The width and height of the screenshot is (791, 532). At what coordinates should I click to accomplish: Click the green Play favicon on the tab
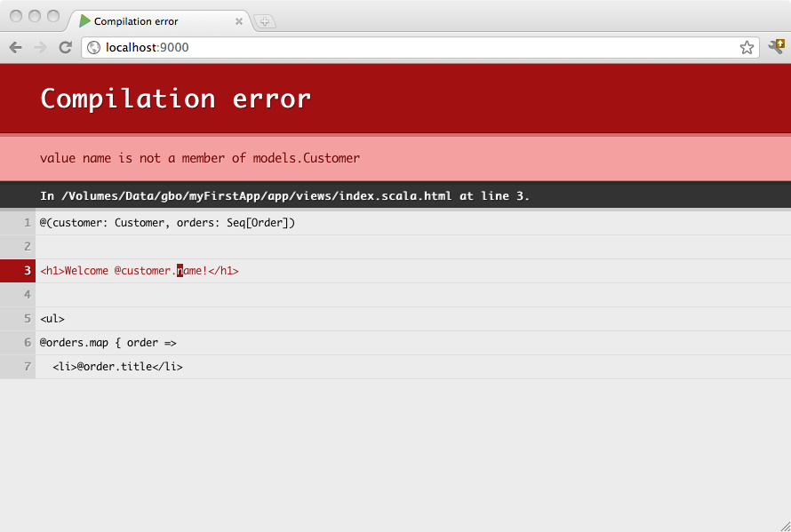coord(84,20)
